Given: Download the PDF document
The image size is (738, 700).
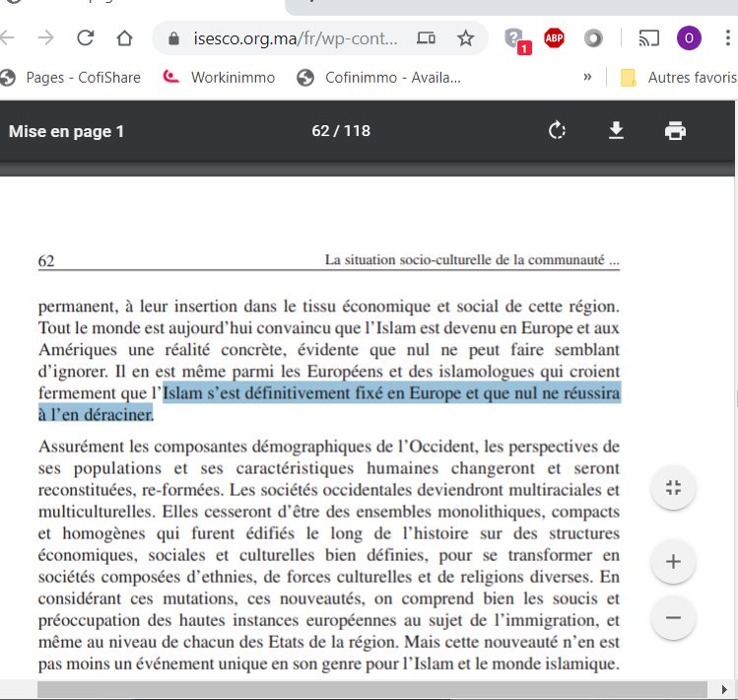Looking at the screenshot, I should pos(616,130).
